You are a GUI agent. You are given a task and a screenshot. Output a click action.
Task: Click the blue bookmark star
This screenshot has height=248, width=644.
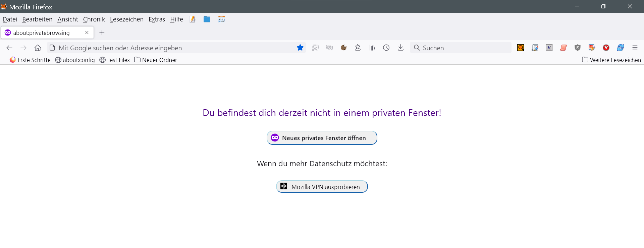pyautogui.click(x=300, y=48)
